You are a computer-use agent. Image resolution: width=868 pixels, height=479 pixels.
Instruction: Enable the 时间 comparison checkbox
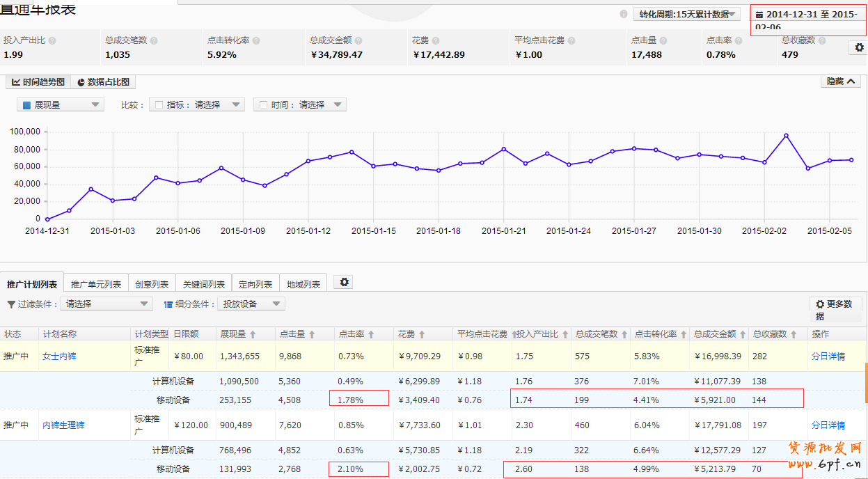click(x=263, y=105)
